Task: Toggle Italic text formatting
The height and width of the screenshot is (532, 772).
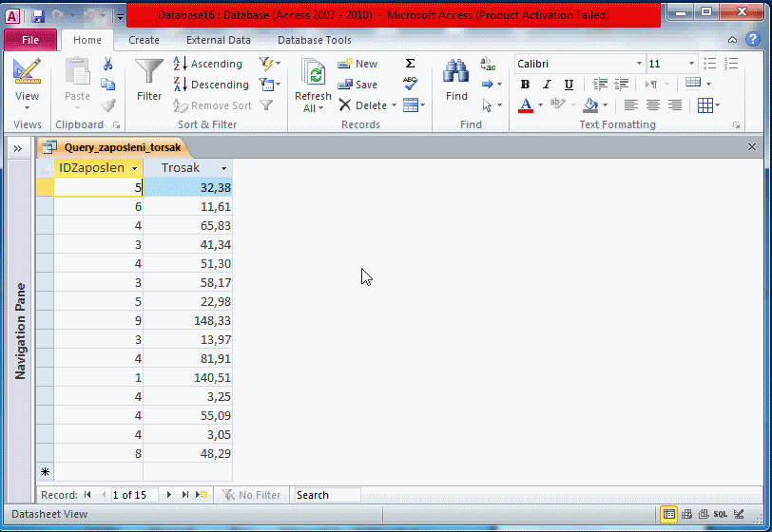Action: [x=547, y=85]
